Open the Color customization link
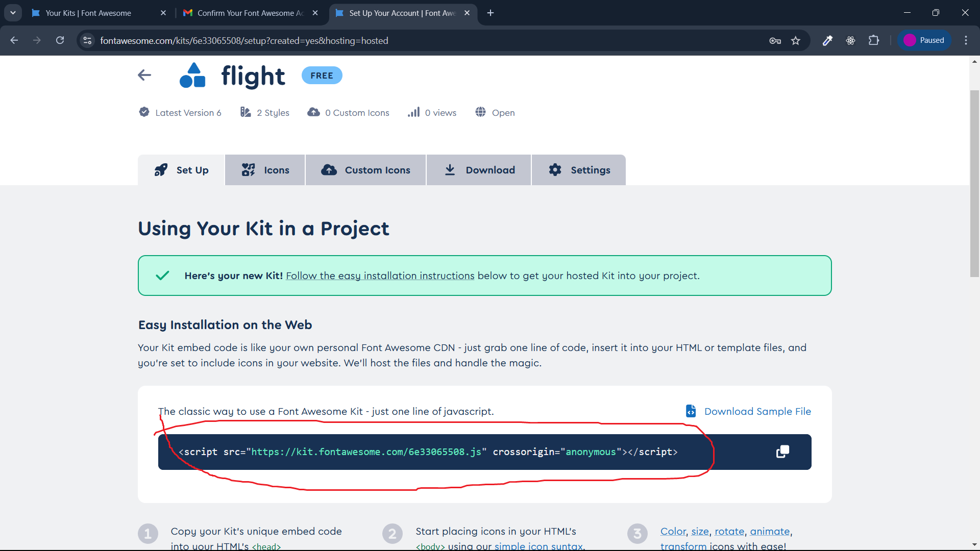 click(673, 531)
